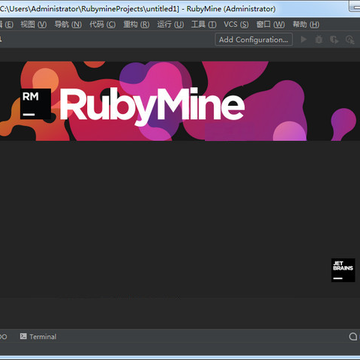Open the 重构 (R) menu
Screen dimensions: 360x360
(x=136, y=25)
